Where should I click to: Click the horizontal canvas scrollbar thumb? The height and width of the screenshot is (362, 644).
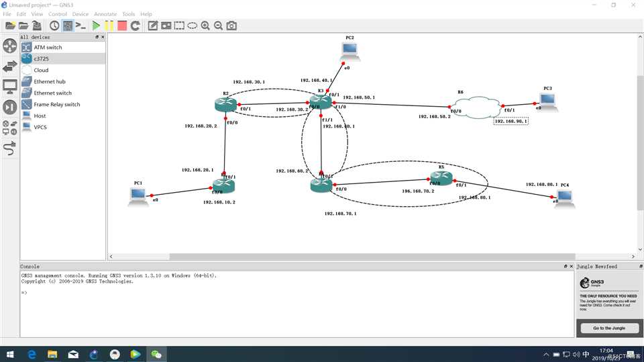coord(372,257)
